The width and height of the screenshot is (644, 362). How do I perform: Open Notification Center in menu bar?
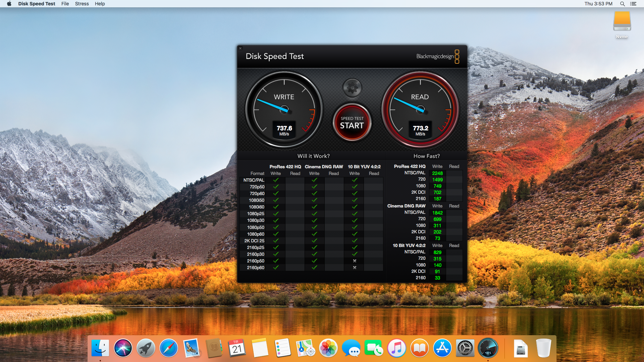[x=633, y=4]
